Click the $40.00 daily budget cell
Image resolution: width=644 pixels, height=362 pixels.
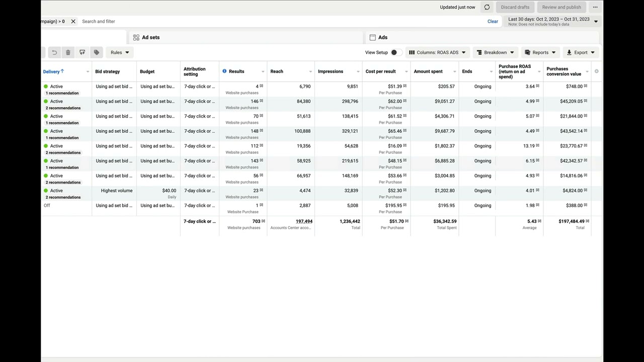point(169,191)
